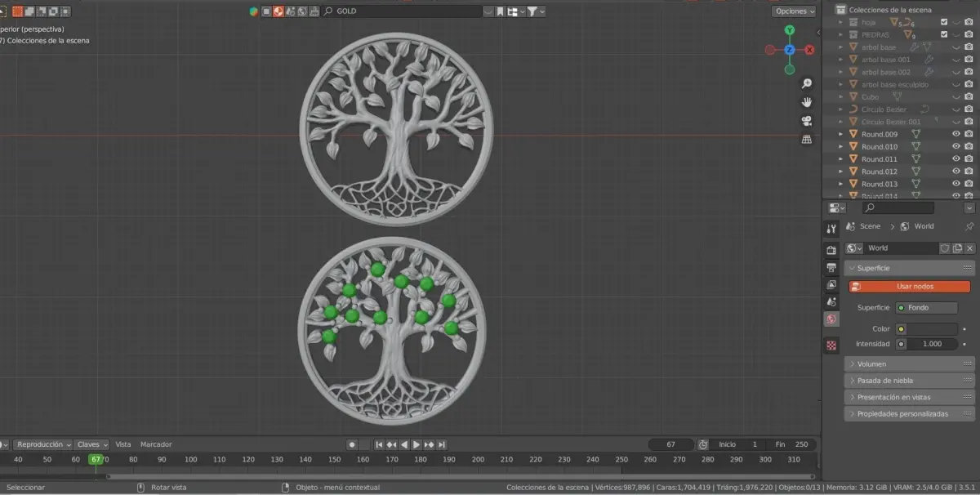Viewport: 980px width, 495px height.
Task: Disable Round.009 in renders via camera icon
Action: [969, 134]
